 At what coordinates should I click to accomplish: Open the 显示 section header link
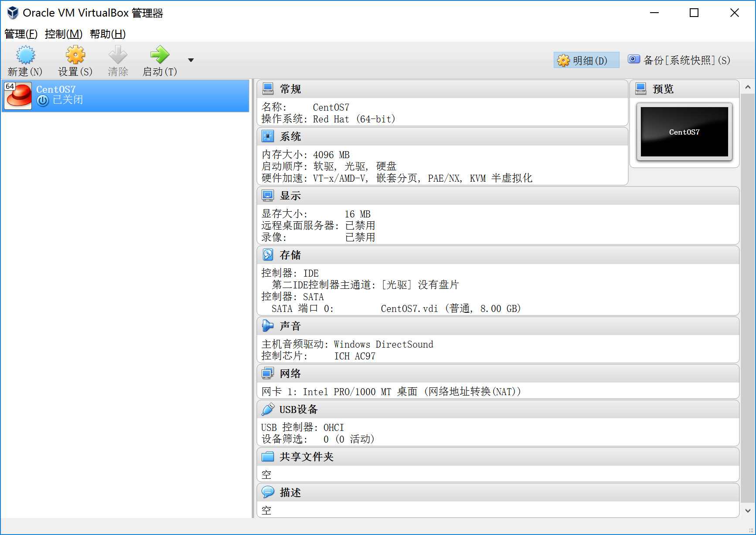coord(290,196)
